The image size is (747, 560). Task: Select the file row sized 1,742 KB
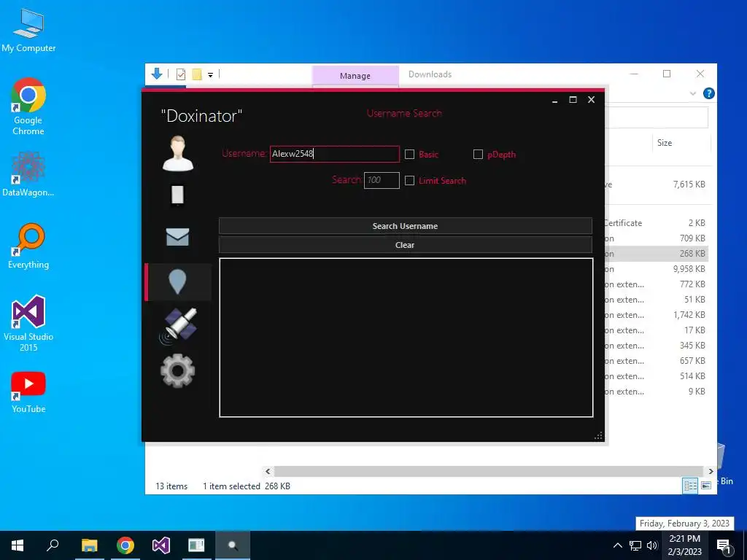tap(657, 315)
